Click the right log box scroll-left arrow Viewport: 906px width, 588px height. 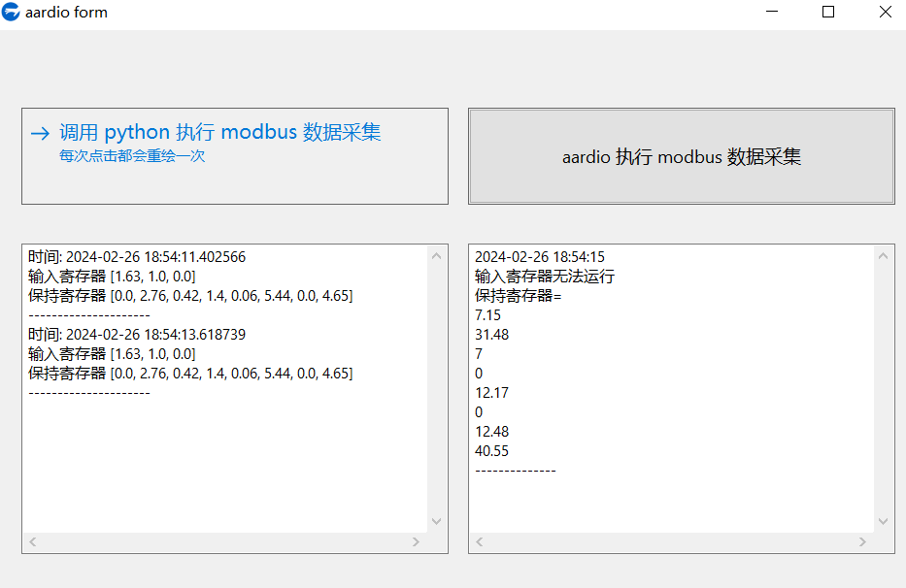click(x=480, y=541)
